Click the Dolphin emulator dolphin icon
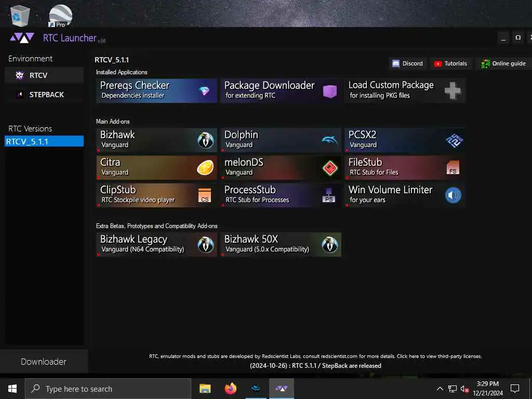 (x=329, y=140)
